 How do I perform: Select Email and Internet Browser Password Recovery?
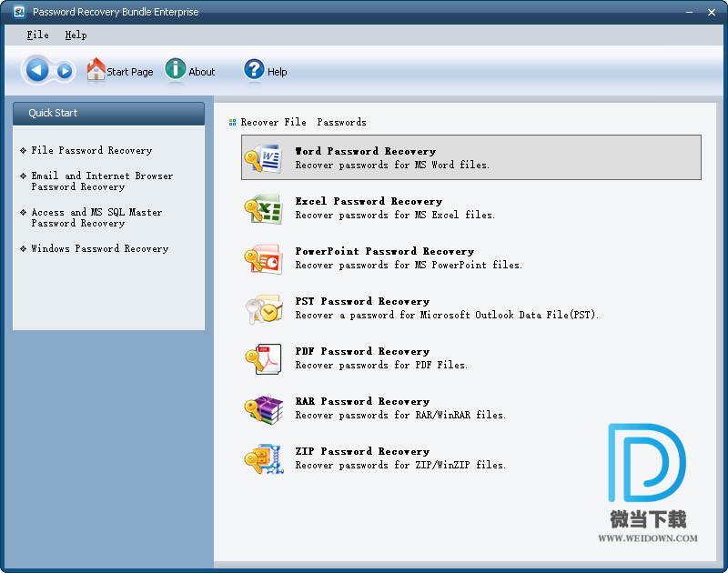pyautogui.click(x=102, y=181)
